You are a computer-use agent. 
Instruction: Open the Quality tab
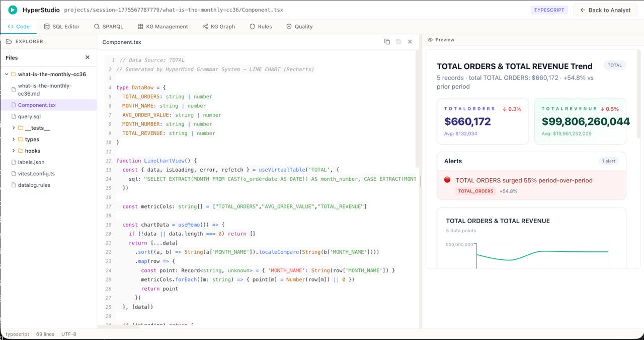point(299,27)
